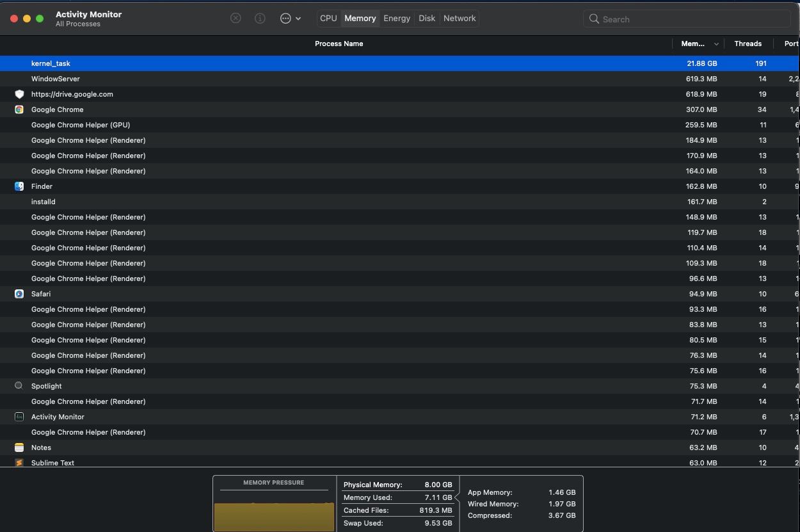Click the Memory Pressure graph
Viewport: 800px width, 532px height.
[x=274, y=516]
